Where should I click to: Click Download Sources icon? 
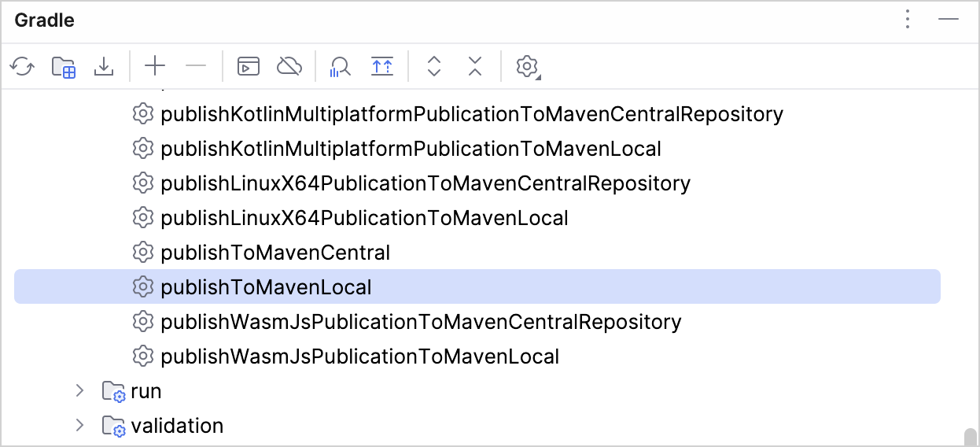click(104, 66)
